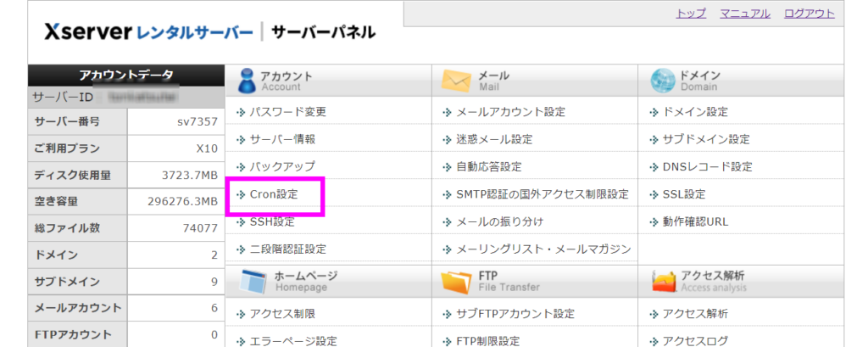This screenshot has width=868, height=347.
Task: Click the Access analysis chart icon
Action: tap(663, 282)
